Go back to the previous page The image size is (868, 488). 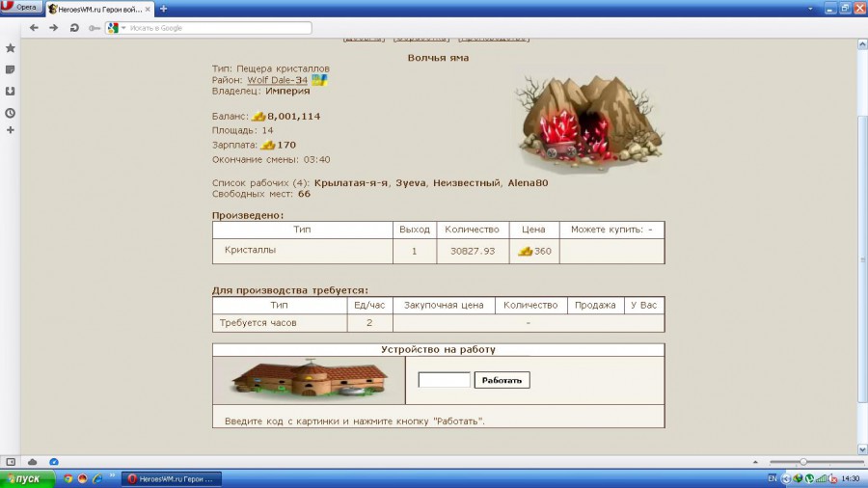coord(35,28)
